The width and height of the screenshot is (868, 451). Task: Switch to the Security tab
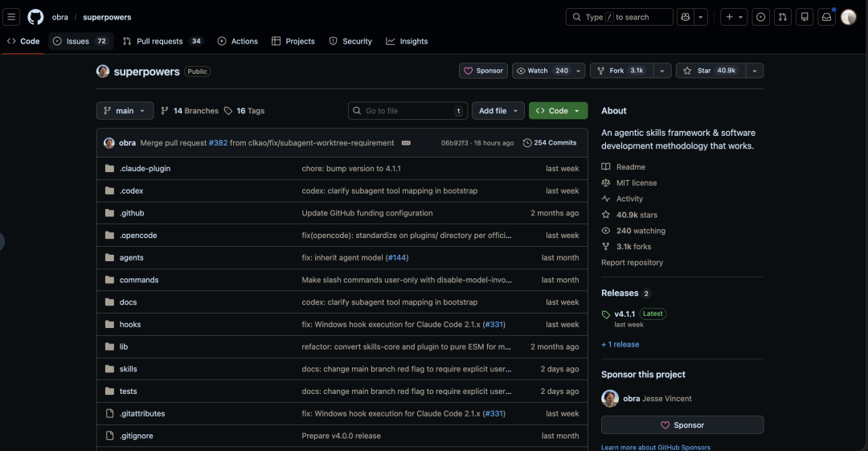(350, 41)
